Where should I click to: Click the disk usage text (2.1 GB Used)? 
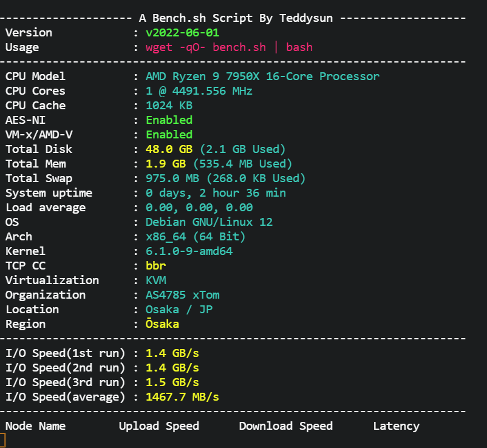242,149
